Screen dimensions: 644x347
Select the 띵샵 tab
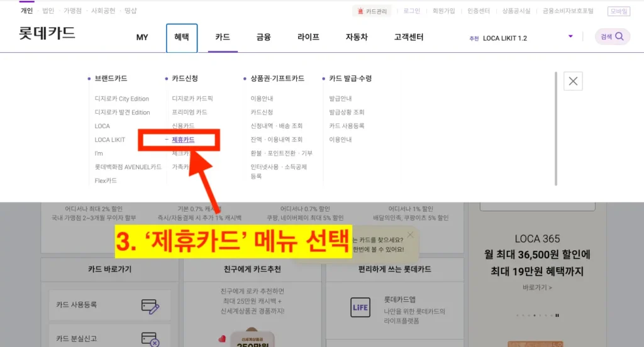(131, 11)
